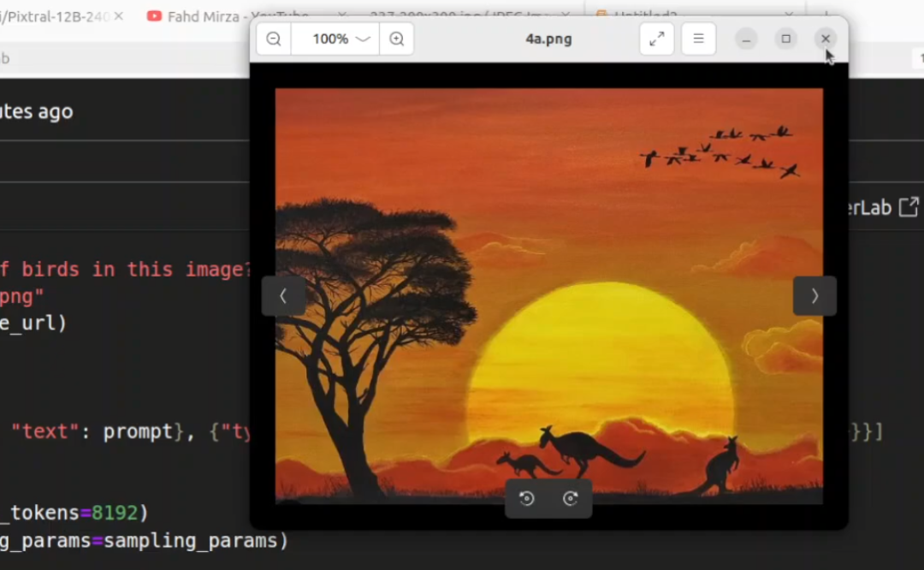Zoom out of the image
Image resolution: width=924 pixels, height=570 pixels.
tap(273, 39)
